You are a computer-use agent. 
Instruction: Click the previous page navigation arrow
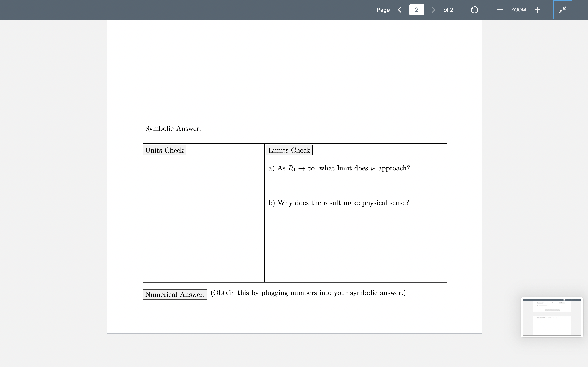pos(398,9)
